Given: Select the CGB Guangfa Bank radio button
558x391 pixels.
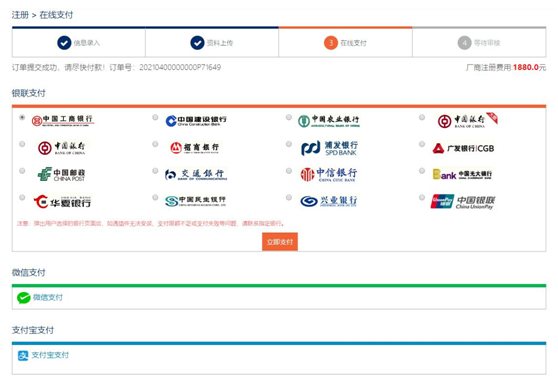Looking at the screenshot, I should coord(422,144).
